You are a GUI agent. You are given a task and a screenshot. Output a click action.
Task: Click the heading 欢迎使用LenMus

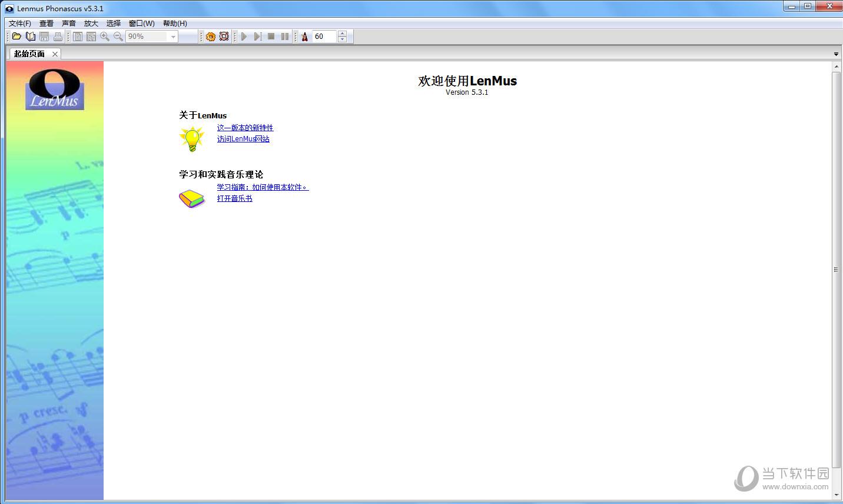pos(467,81)
